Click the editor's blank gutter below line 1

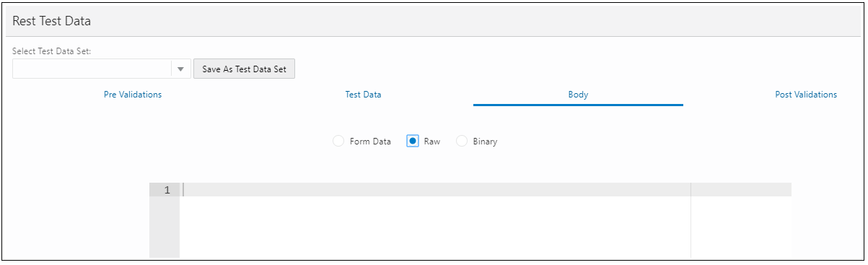tap(165, 227)
